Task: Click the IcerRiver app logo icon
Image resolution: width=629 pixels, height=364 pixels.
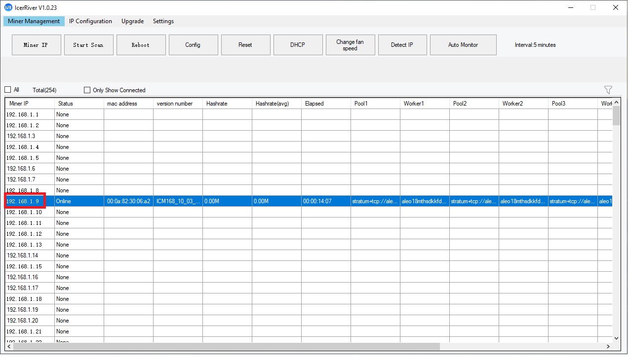Action: coord(8,7)
